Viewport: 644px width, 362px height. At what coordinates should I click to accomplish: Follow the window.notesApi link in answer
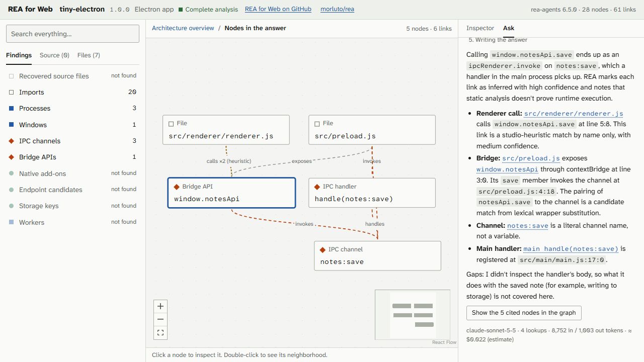point(507,169)
